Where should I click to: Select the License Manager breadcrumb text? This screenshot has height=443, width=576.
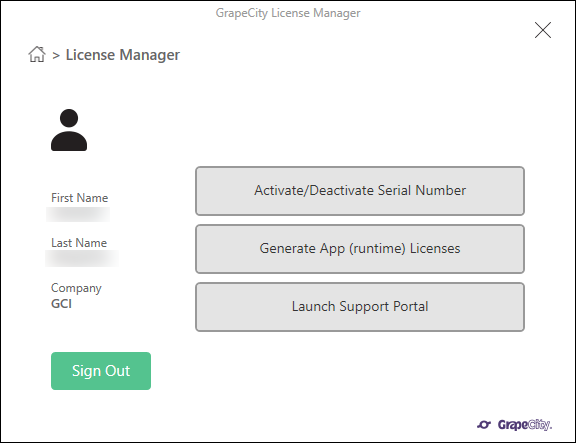click(123, 55)
